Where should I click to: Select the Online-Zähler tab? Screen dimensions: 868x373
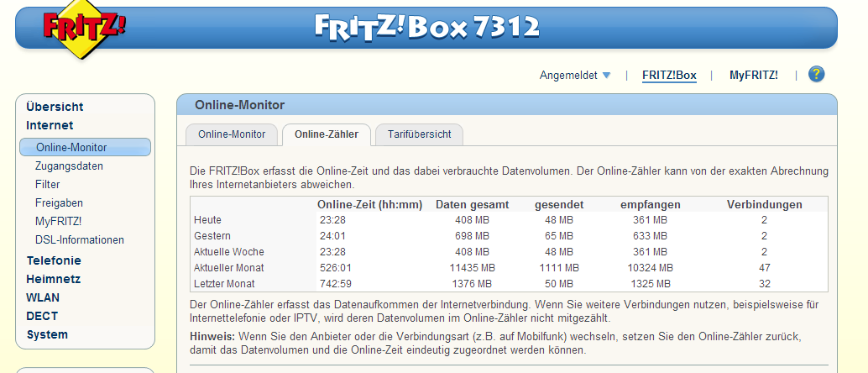click(x=326, y=134)
